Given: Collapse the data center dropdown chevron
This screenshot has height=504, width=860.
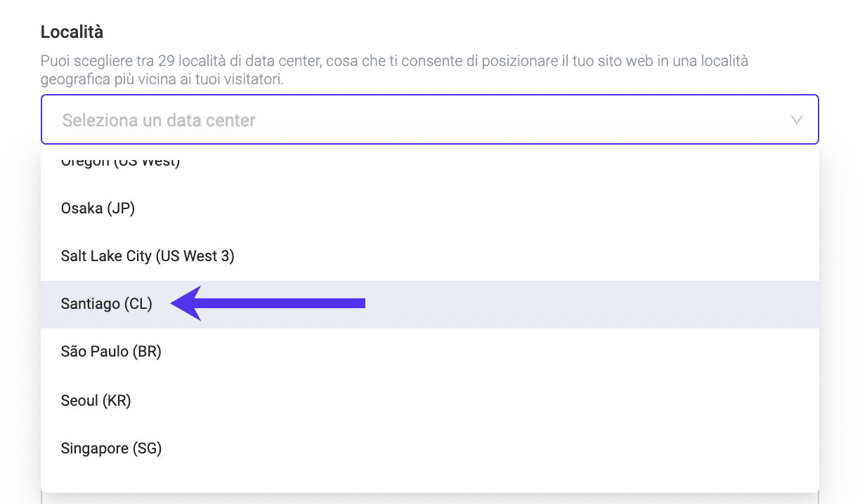Looking at the screenshot, I should coord(796,120).
